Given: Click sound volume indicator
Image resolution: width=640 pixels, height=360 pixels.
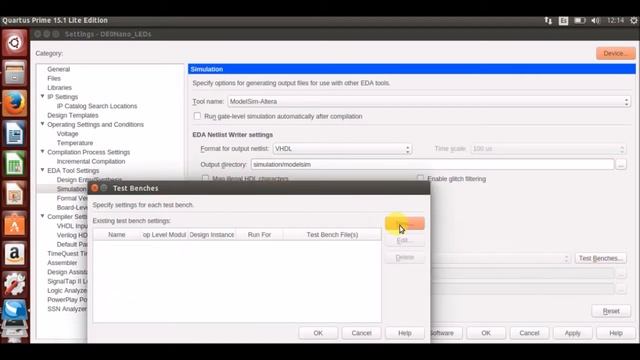Looking at the screenshot, I should click(x=596, y=20).
